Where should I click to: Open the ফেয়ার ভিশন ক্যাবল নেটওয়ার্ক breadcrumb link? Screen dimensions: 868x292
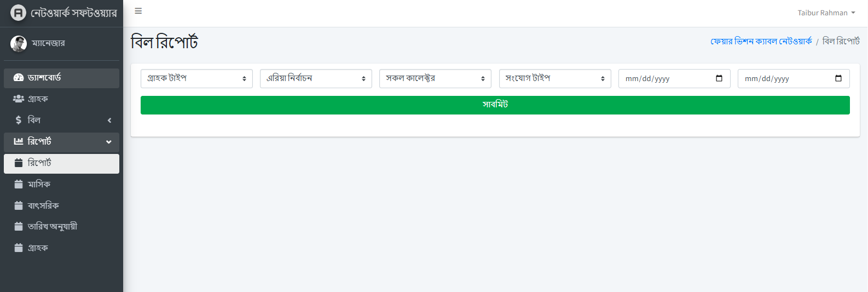pos(761,42)
